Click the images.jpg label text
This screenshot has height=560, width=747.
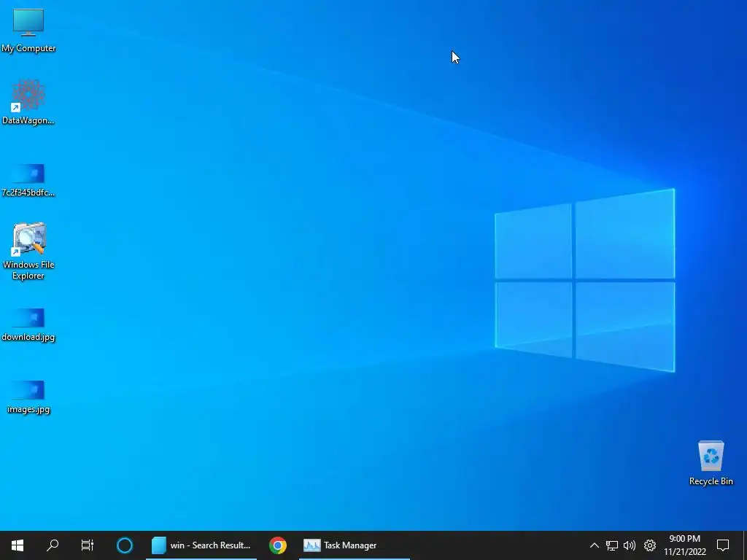coord(28,409)
